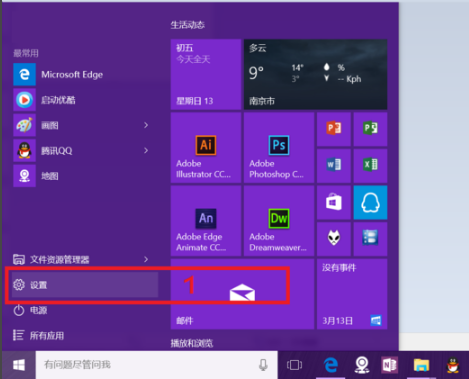This screenshot has height=379, width=469.
Task: Launch Adobe Illustrator CC tile
Action: pos(206,148)
